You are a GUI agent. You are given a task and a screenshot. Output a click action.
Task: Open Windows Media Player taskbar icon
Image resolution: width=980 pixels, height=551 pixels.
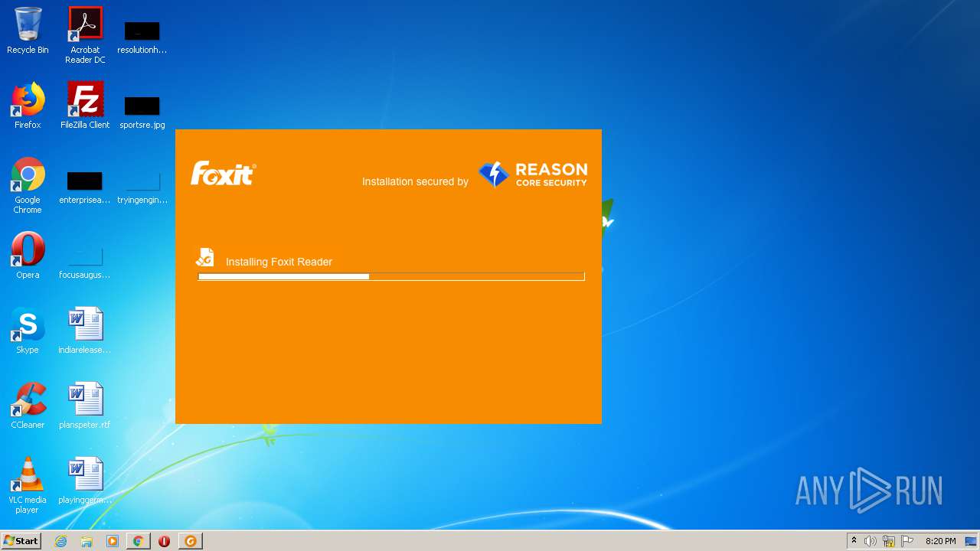coord(113,541)
